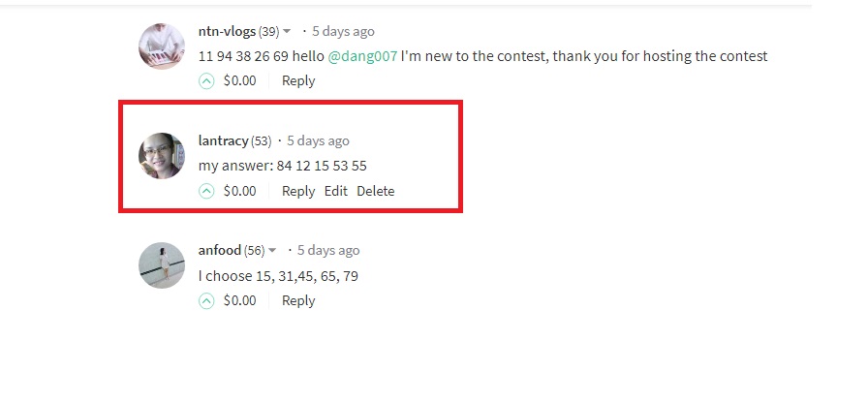The image size is (868, 403).
Task: Click anfood profile avatar
Action: coord(162,265)
